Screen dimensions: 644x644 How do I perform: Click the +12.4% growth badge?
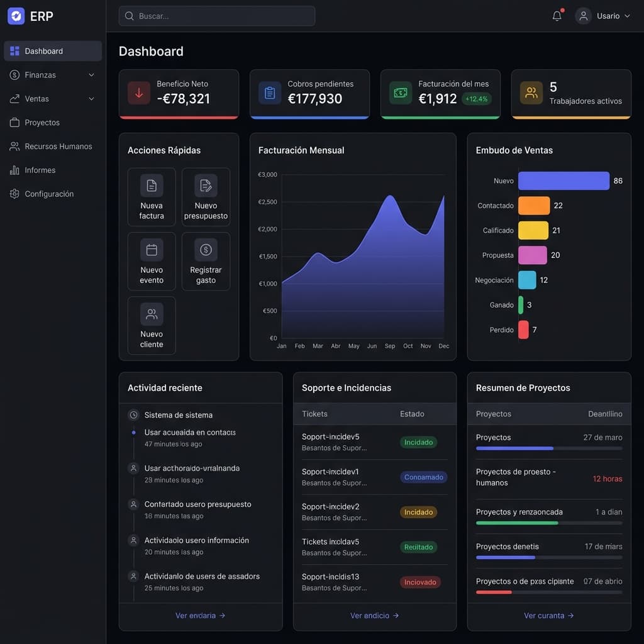pos(477,99)
